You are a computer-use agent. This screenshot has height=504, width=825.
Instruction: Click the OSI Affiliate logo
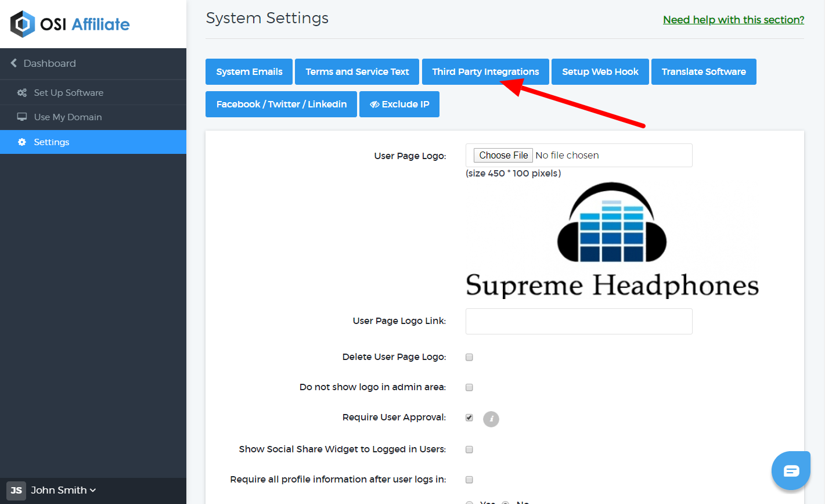(70, 24)
